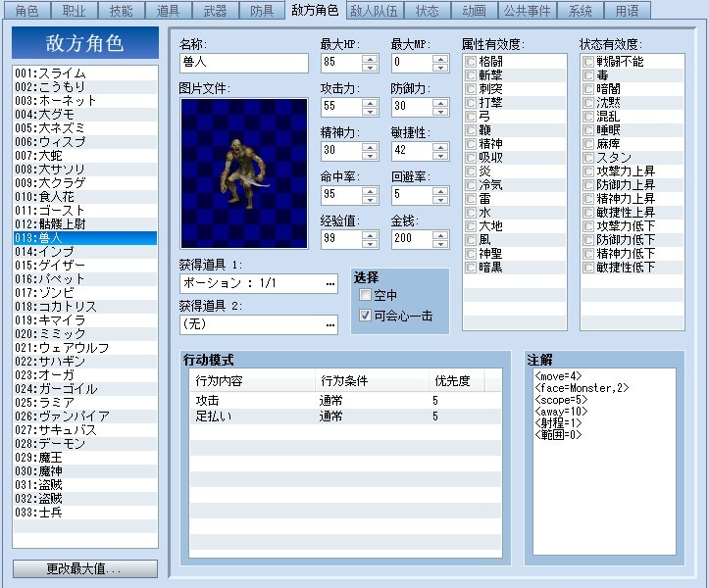
Task: Open item picker for 获得道具 2
Action: (x=330, y=325)
